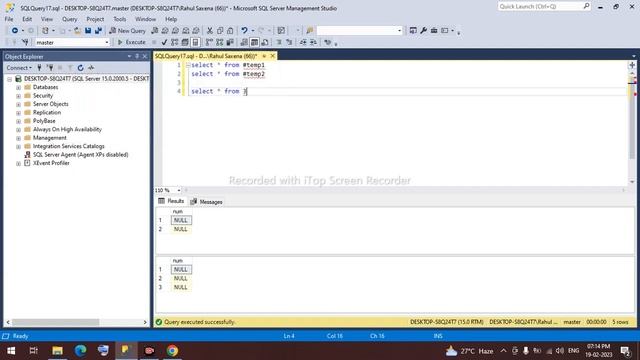Open the Query Options icon
The height and width of the screenshot is (360, 640).
coord(185,42)
